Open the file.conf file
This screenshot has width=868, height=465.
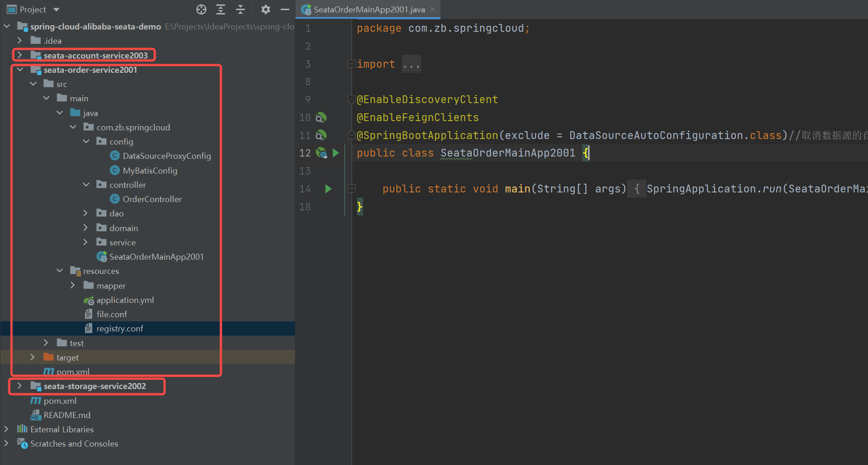pyautogui.click(x=112, y=314)
